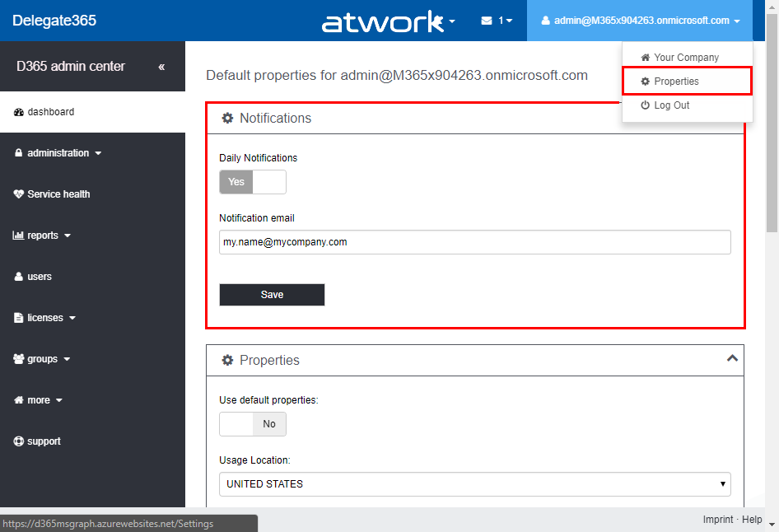Click the envelope mail icon
This screenshot has height=532, width=779.
point(487,21)
